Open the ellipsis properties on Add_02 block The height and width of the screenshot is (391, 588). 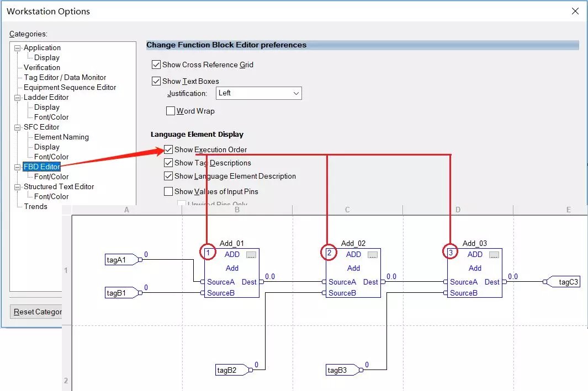pyautogui.click(x=373, y=254)
